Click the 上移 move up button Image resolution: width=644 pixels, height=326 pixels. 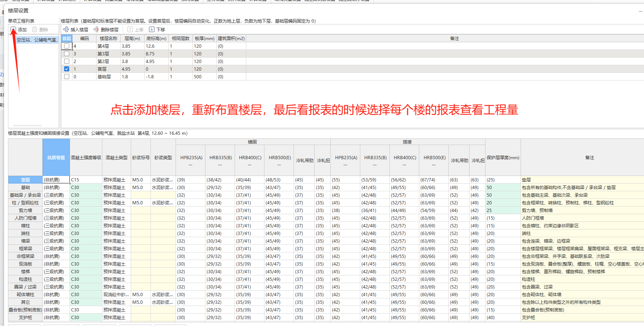pos(136,30)
